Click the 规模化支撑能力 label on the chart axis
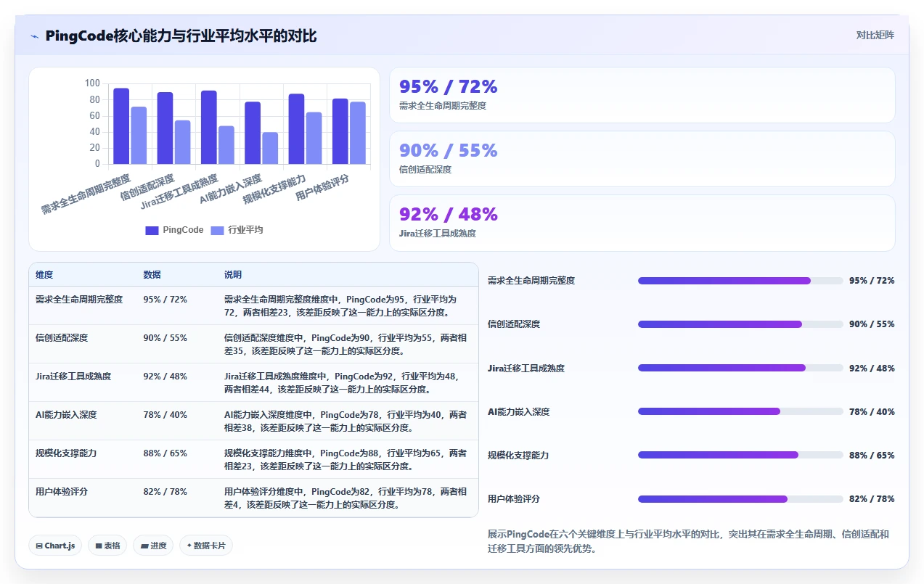 click(x=275, y=190)
